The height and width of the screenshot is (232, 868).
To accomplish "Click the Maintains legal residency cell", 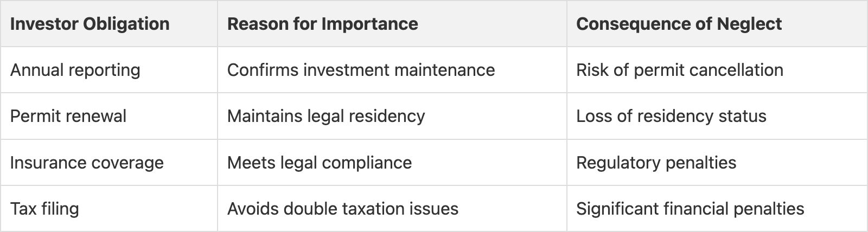I will 325,116.
